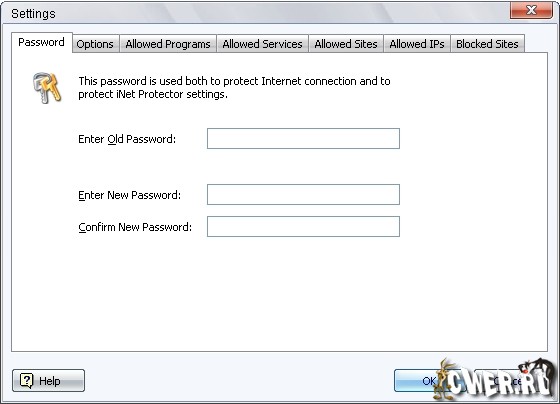Select the Allowed Sites tab
560x404 pixels.
(x=346, y=44)
